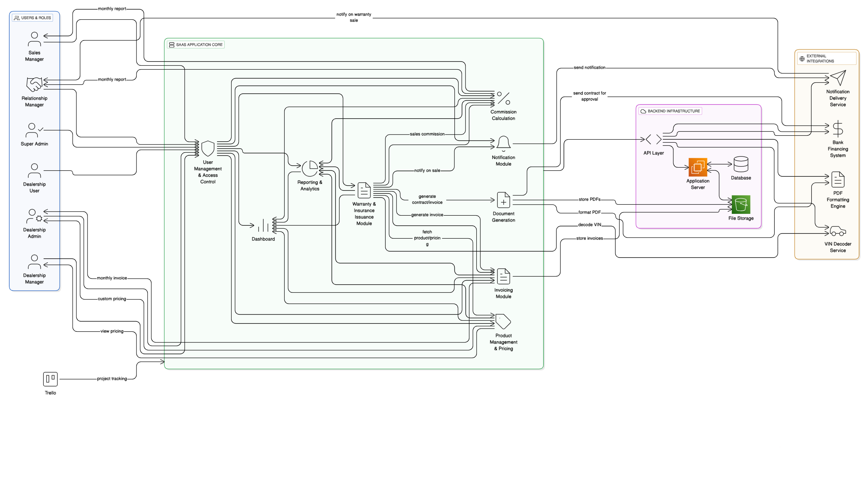Screen dimensions: 868x484
Task: Click the 'monthly invoice' connection label
Action: (x=112, y=278)
